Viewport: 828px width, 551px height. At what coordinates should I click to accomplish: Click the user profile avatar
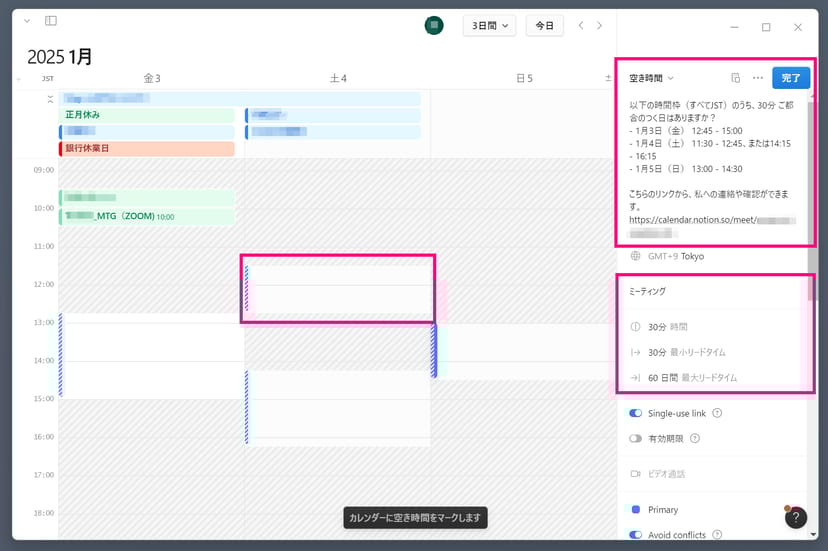coord(434,26)
